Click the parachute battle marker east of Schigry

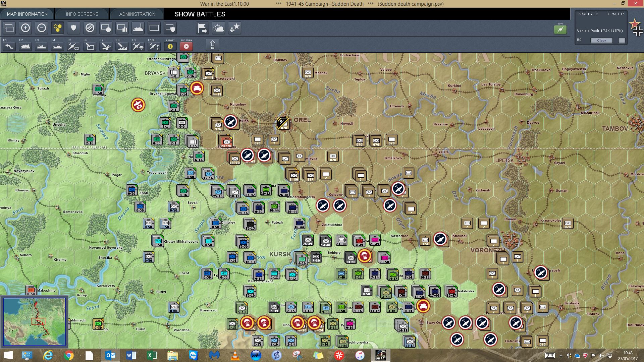click(365, 256)
